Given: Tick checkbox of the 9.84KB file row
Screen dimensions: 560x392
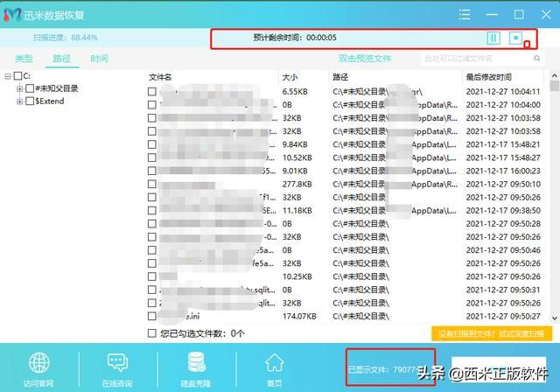Looking at the screenshot, I should [x=151, y=144].
